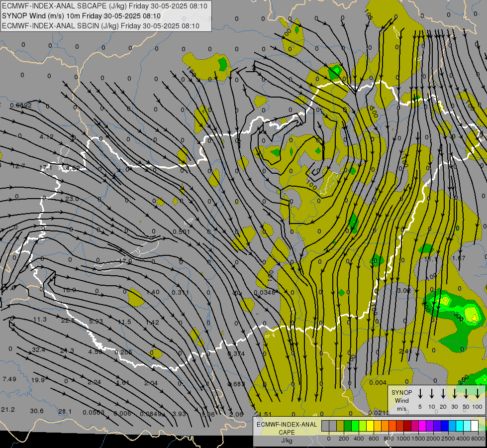Click the map value 4.12
The image size is (487, 448).
[x=47, y=136]
